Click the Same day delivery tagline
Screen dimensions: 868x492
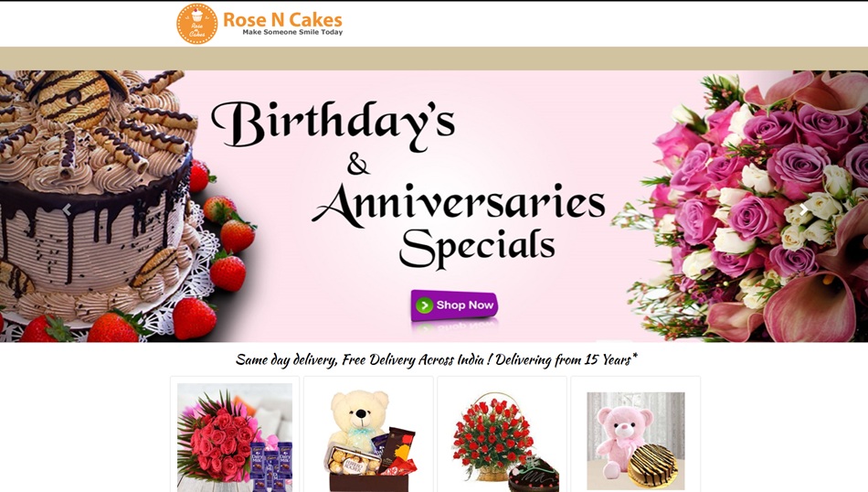tap(436, 360)
